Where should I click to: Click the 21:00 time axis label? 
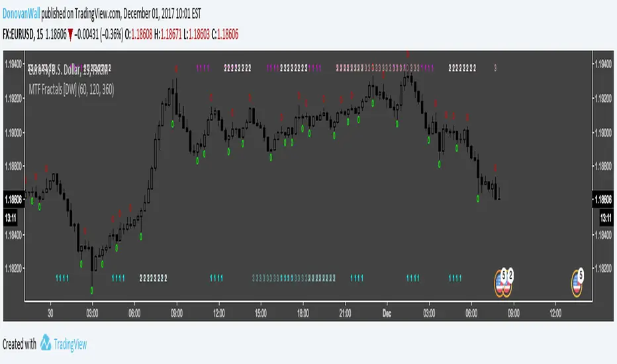(345, 313)
